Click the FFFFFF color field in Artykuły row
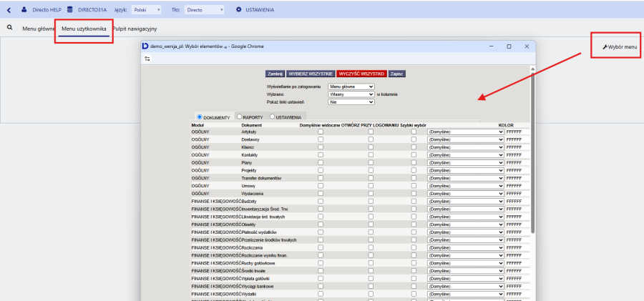 pos(515,132)
